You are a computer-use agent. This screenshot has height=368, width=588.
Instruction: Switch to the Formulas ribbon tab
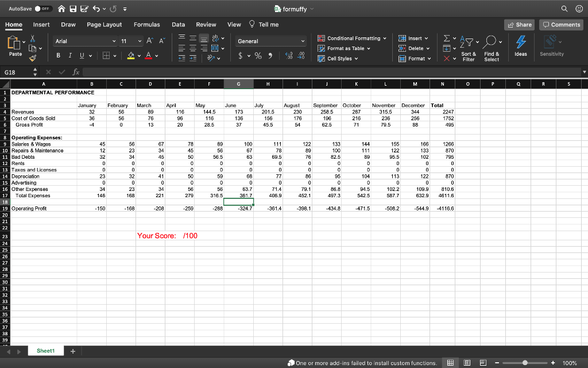(x=146, y=25)
